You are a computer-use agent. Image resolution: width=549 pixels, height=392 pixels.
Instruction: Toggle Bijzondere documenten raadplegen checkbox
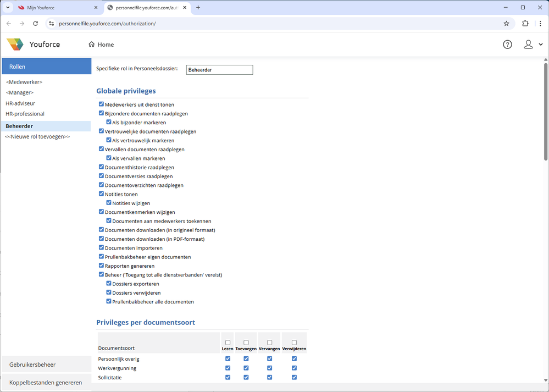pyautogui.click(x=101, y=113)
